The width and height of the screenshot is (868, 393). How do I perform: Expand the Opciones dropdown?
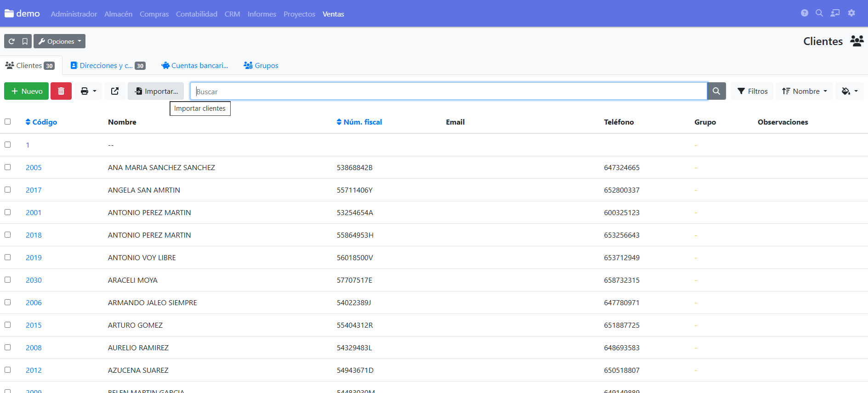[60, 41]
